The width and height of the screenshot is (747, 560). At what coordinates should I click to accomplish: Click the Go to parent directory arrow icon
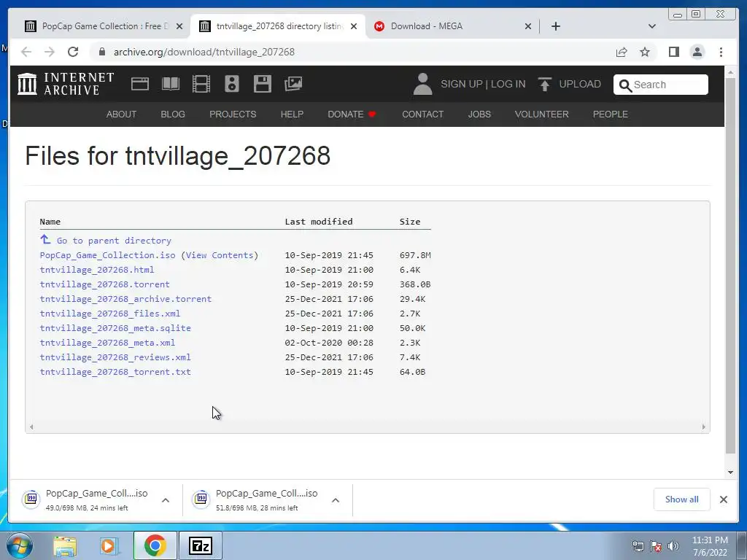(x=45, y=239)
